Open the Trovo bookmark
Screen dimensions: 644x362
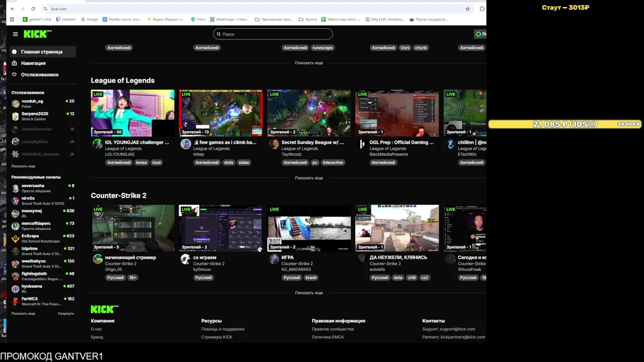pos(198,19)
